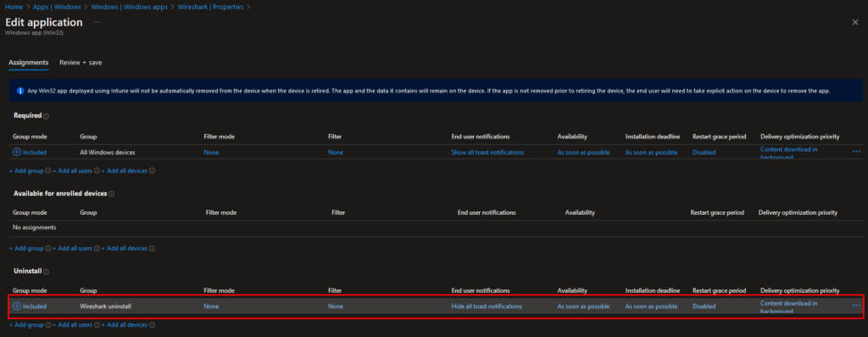The width and height of the screenshot is (868, 337).
Task: Click Add all users under Available for enrolled devices
Action: (73, 249)
